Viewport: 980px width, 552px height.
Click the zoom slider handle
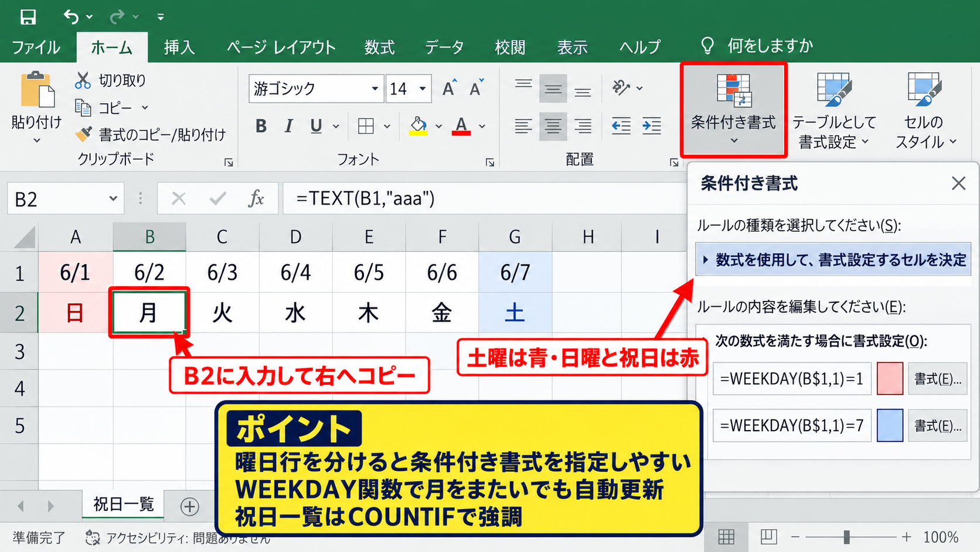[846, 537]
